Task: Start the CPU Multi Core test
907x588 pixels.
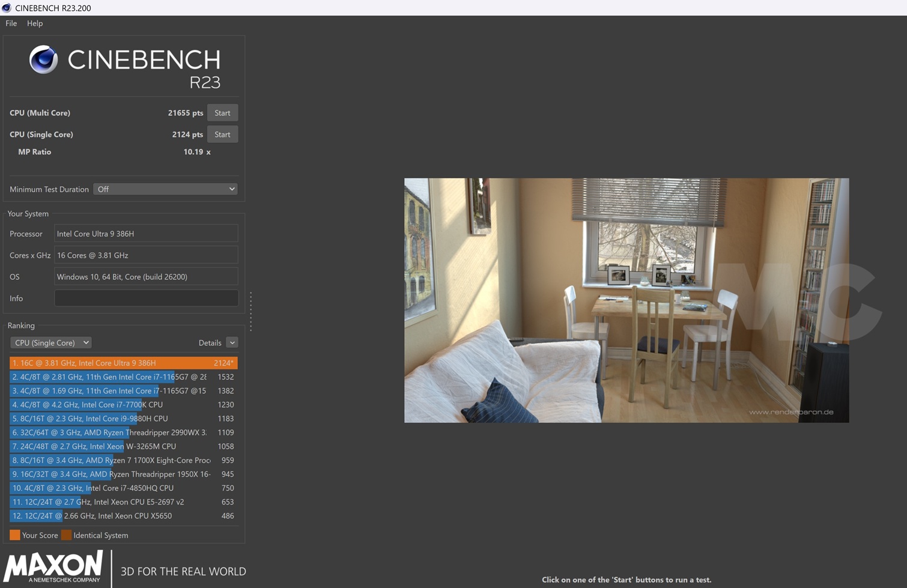Action: click(x=222, y=113)
